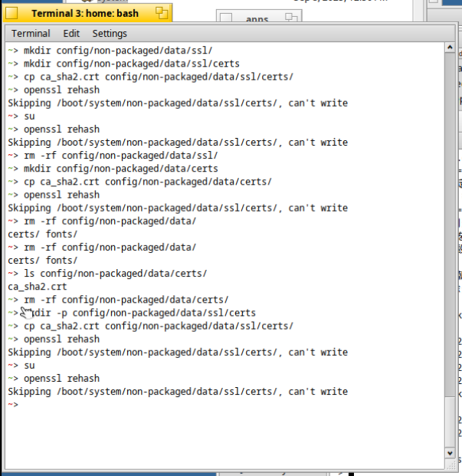This screenshot has height=476, width=462.
Task: Close the Terminal 3 window using its yellow close box
Action: 12,13
